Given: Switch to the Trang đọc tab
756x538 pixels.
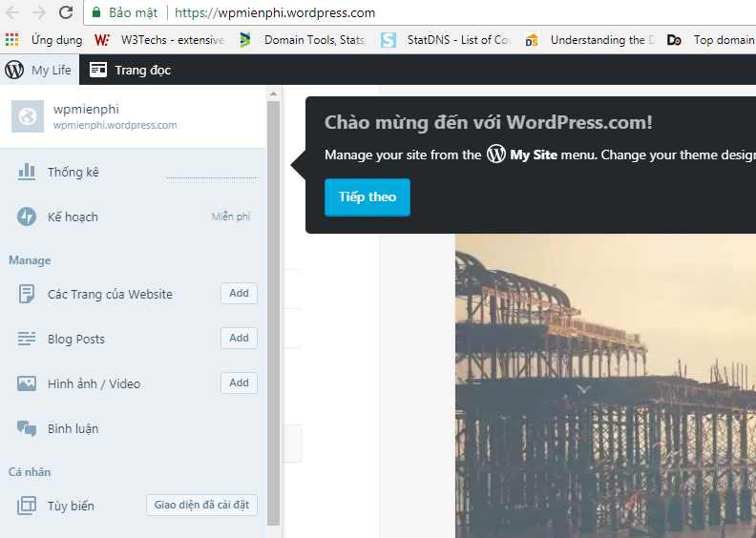Looking at the screenshot, I should coord(130,70).
